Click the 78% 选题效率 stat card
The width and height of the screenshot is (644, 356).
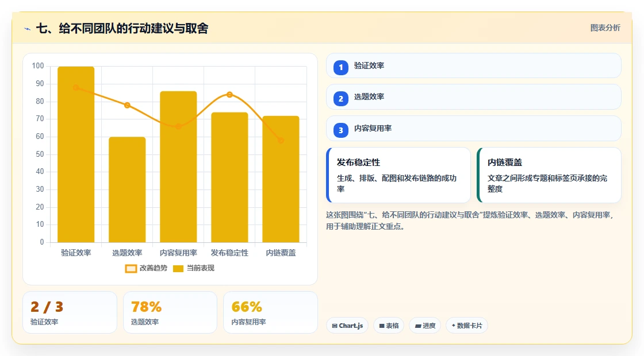(170, 312)
